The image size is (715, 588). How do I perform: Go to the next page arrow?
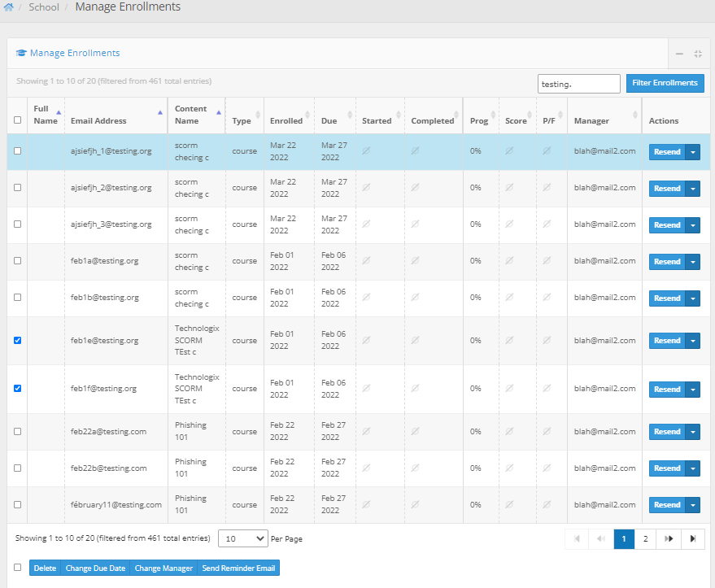669,538
